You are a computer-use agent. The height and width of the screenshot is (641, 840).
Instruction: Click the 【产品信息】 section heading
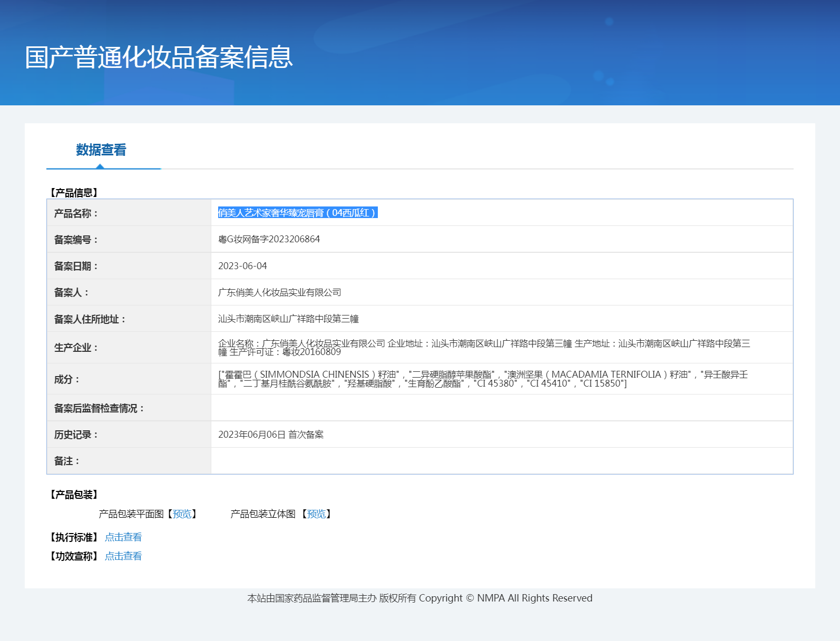point(74,193)
